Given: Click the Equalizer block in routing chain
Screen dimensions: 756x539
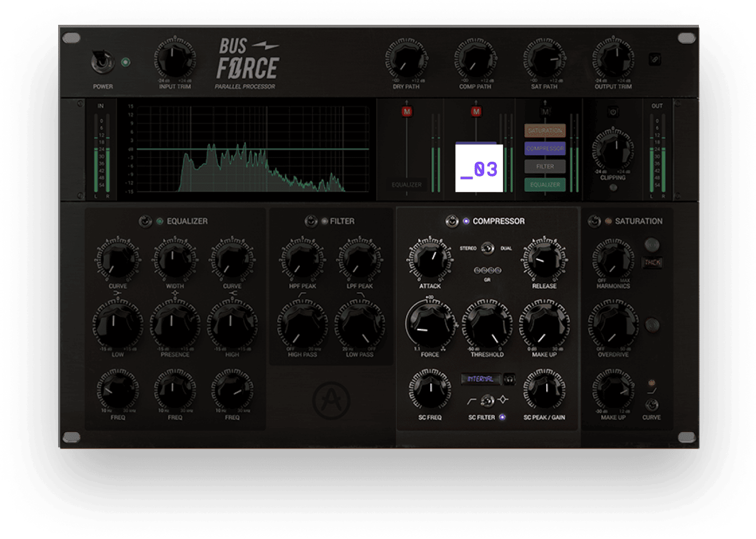Looking at the screenshot, I should click(545, 184).
